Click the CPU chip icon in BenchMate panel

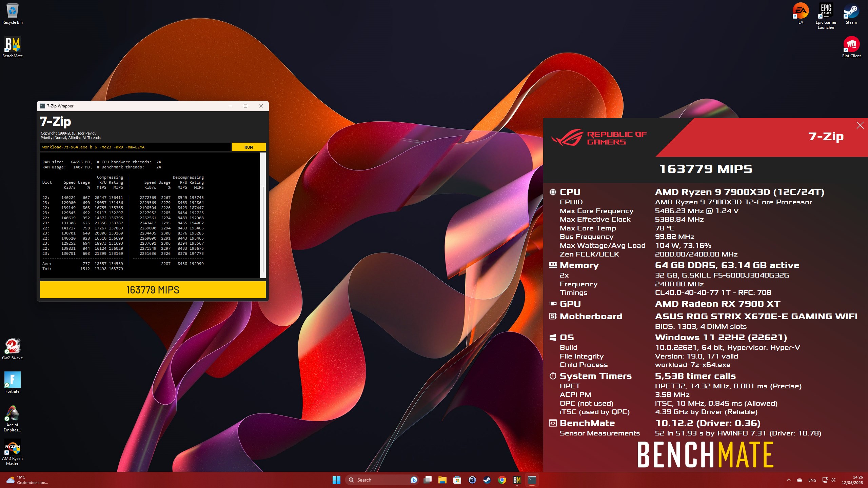point(553,192)
